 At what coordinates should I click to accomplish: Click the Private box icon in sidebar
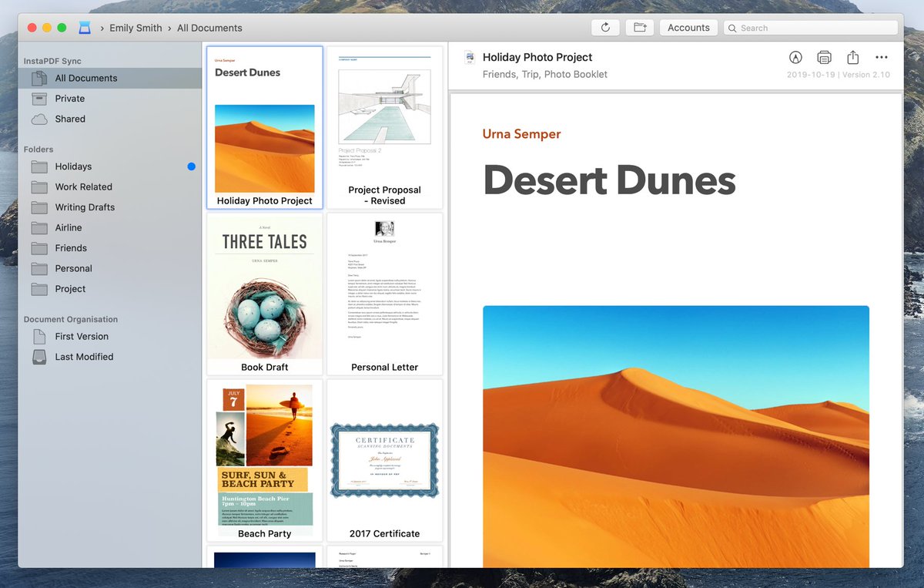pyautogui.click(x=39, y=99)
